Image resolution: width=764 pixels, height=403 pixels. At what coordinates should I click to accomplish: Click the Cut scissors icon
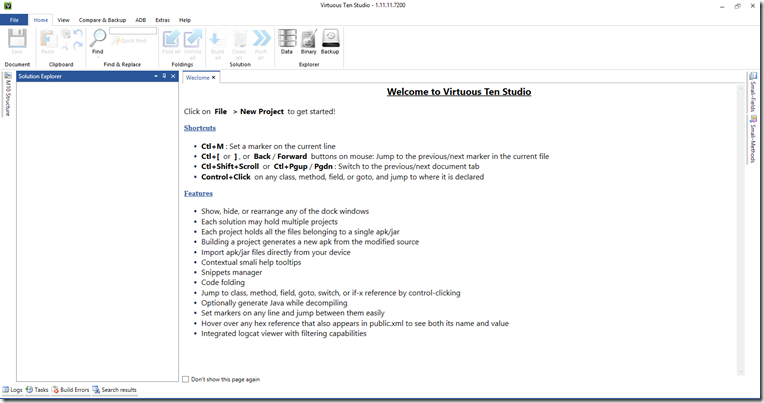click(x=66, y=46)
